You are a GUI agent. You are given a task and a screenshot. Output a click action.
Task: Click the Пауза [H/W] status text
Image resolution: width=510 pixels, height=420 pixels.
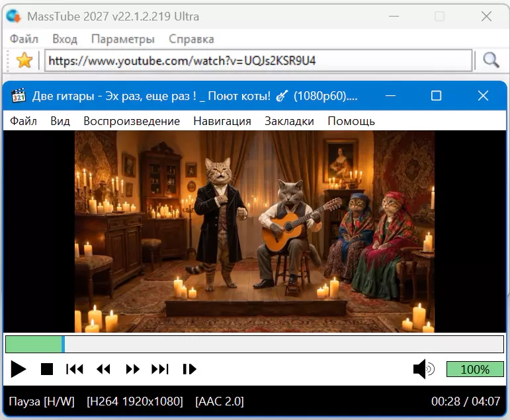point(42,401)
